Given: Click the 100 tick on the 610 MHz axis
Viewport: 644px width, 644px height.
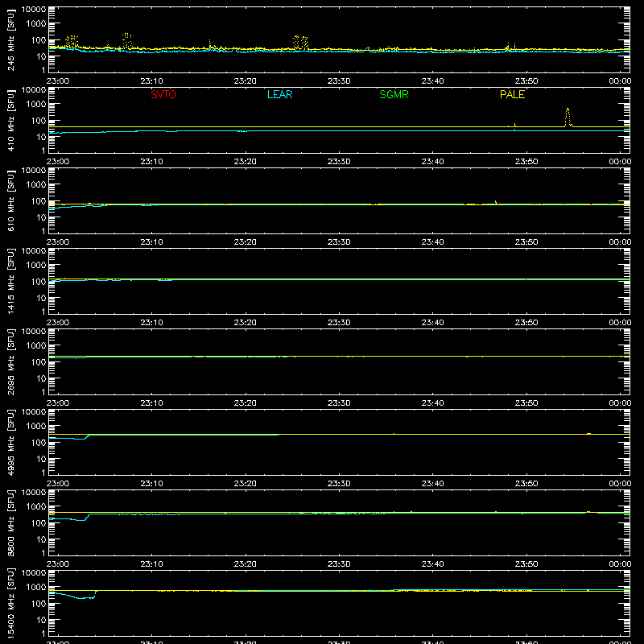Looking at the screenshot, I should [39, 201].
